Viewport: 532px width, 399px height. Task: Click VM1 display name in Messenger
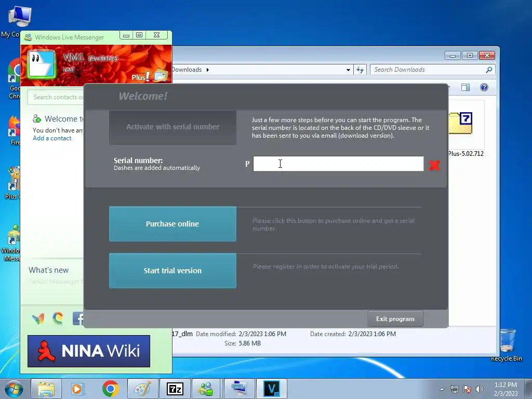click(x=73, y=58)
